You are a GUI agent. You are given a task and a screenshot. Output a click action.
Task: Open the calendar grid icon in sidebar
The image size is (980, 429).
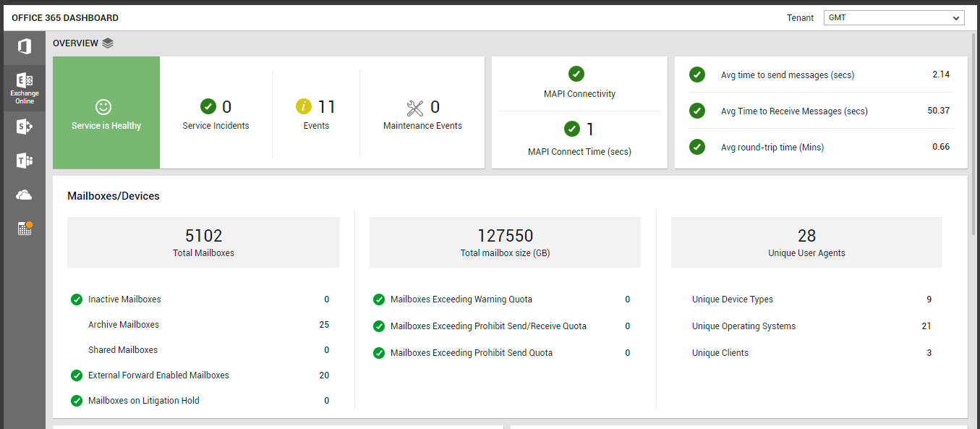pyautogui.click(x=25, y=229)
